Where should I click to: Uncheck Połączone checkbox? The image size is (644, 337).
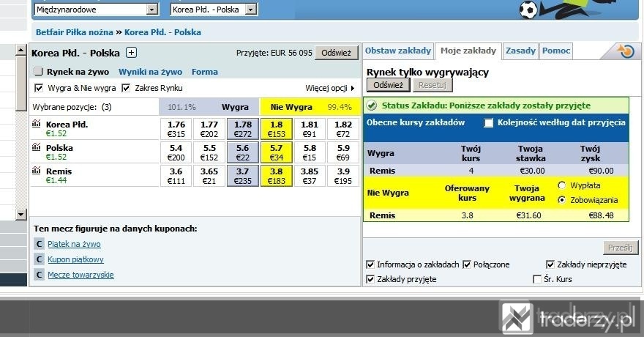coord(467,264)
